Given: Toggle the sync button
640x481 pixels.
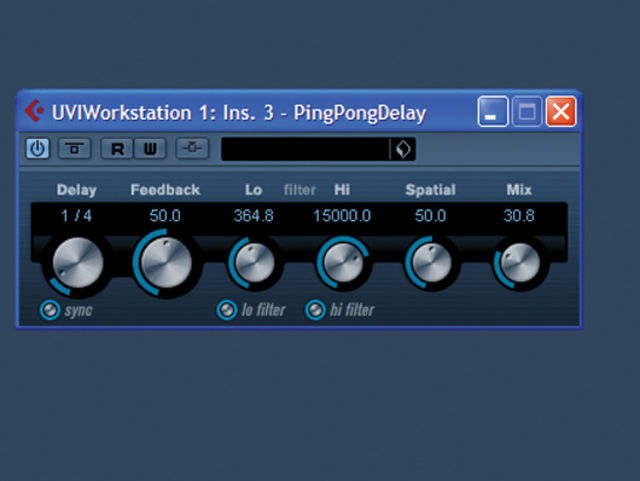Looking at the screenshot, I should [x=50, y=310].
